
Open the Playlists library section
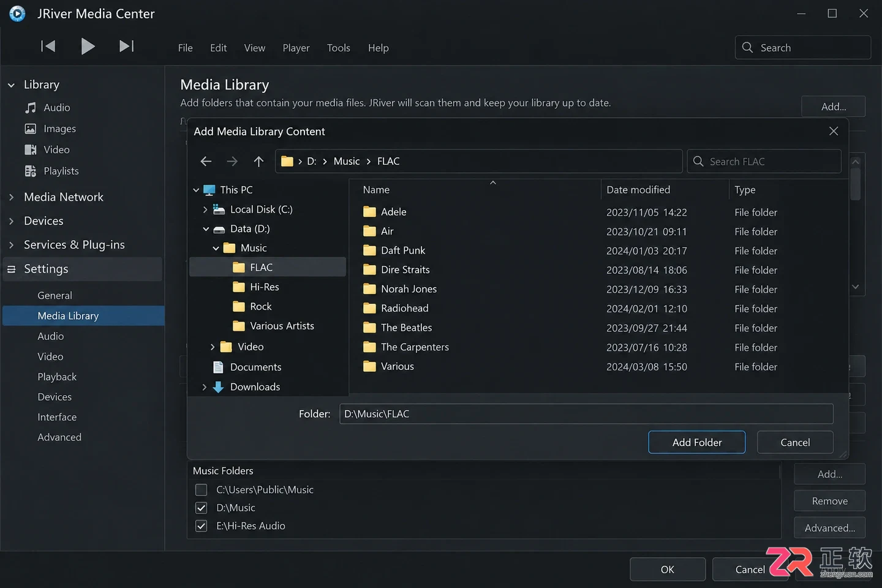pyautogui.click(x=52, y=171)
